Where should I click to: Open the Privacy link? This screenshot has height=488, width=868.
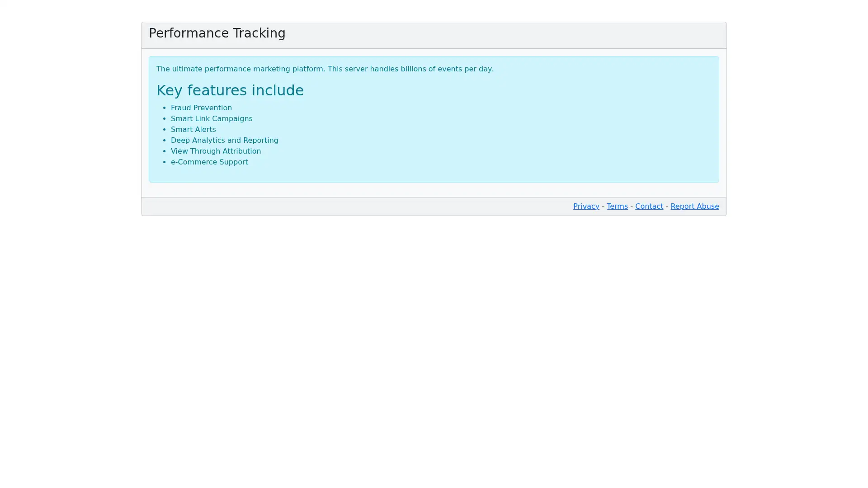click(586, 206)
